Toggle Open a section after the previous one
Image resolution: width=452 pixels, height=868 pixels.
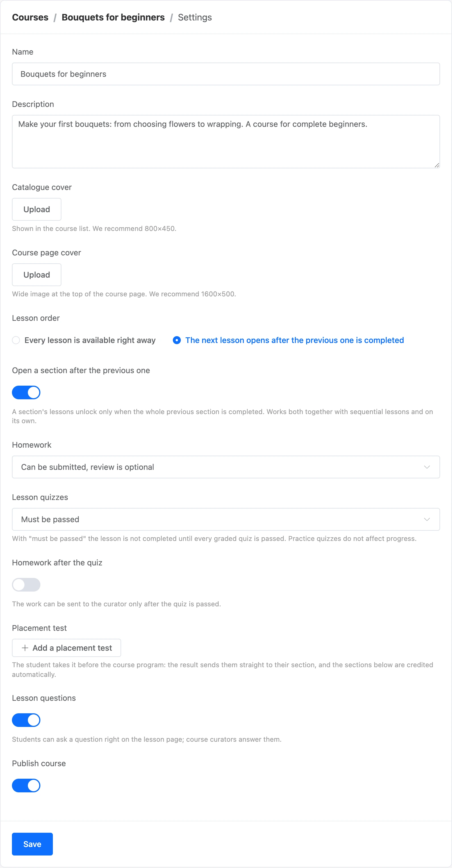click(26, 392)
